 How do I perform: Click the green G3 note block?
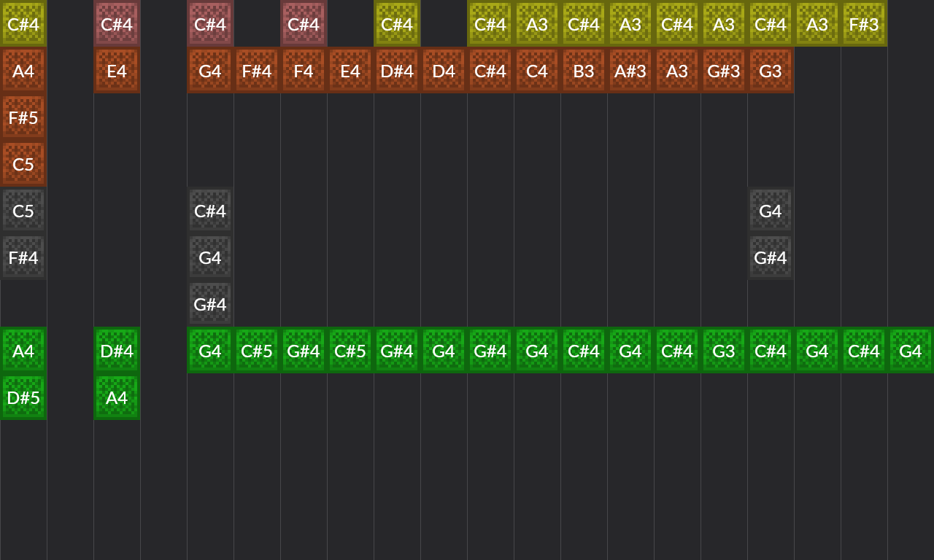724,351
